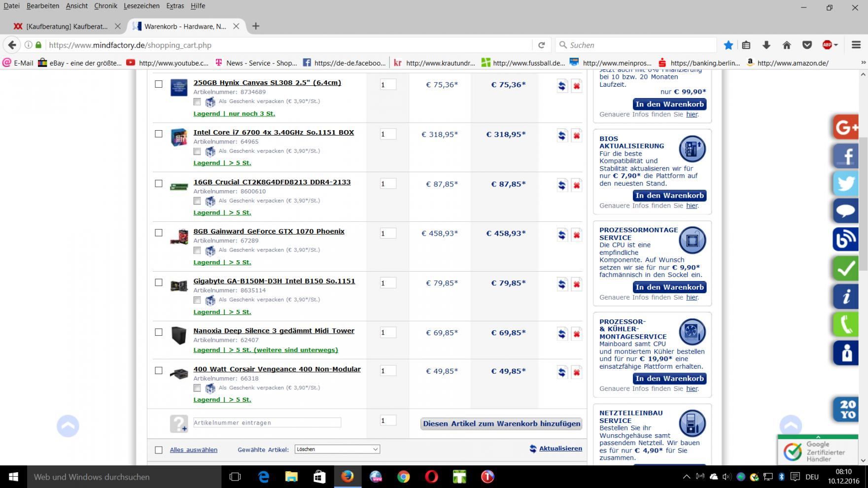The image size is (868, 488).
Task: Refresh quantity for the Nanoxia case row
Action: tap(562, 334)
